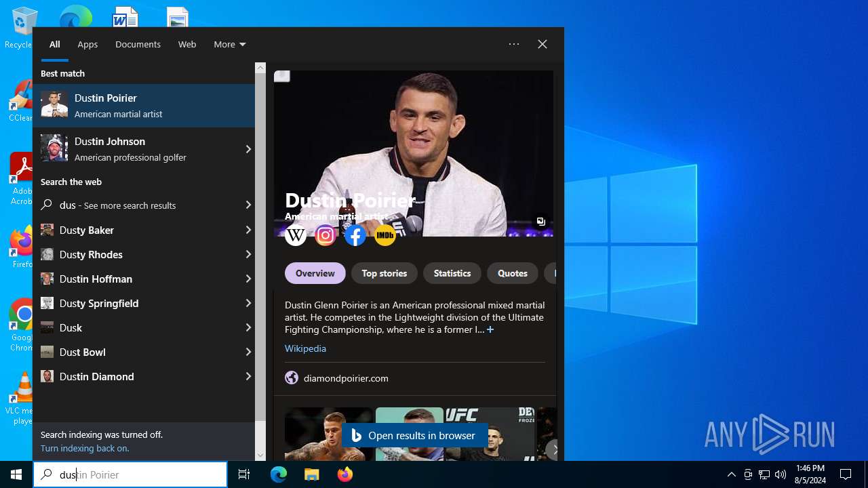The height and width of the screenshot is (488, 868).
Task: Open the Wikipedia source link
Action: [305, 348]
